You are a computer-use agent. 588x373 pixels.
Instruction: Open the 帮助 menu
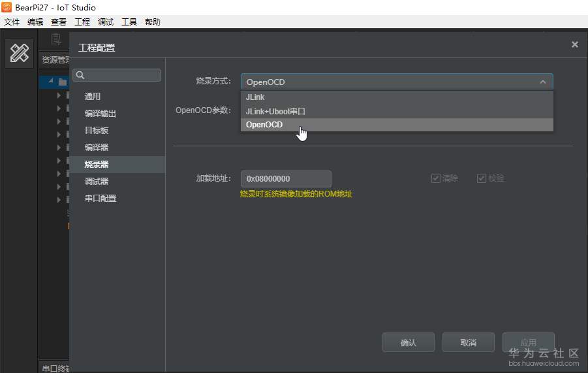153,22
